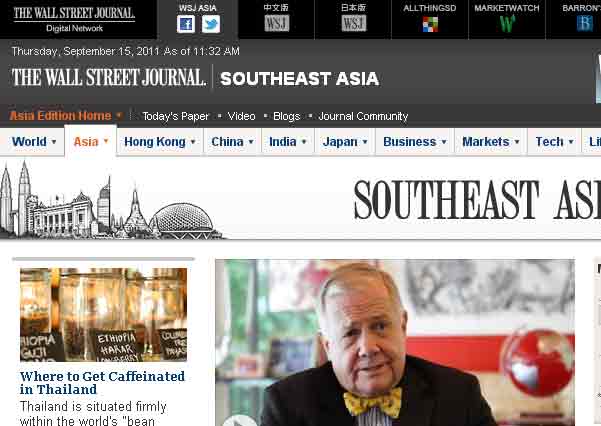Go to the Tech section tab
This screenshot has width=601, height=426.
(554, 142)
